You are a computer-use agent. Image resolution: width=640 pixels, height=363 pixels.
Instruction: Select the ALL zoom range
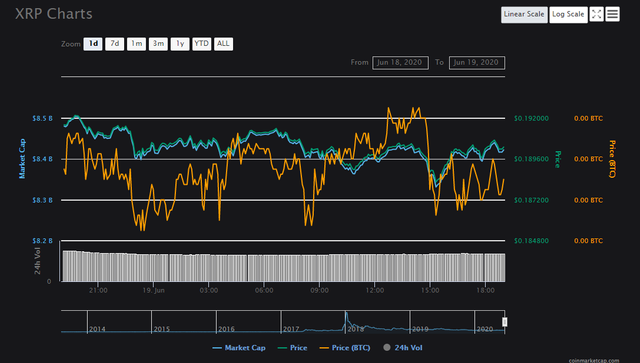223,44
